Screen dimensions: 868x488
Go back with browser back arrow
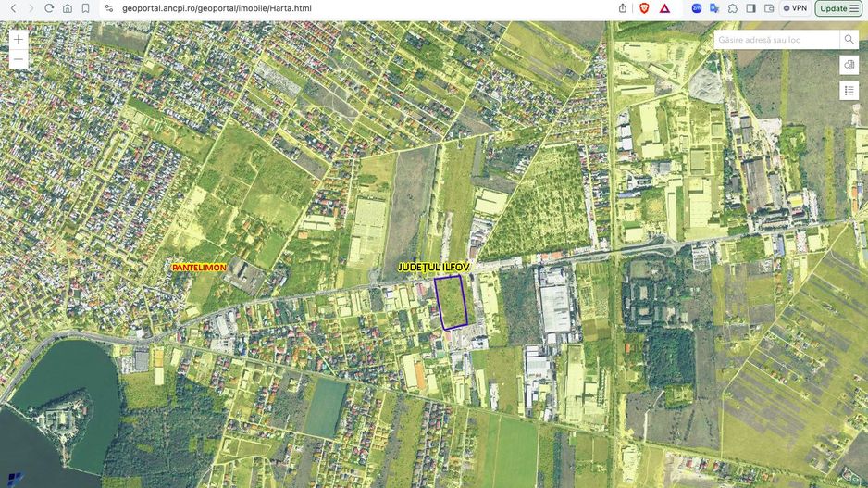click(14, 8)
